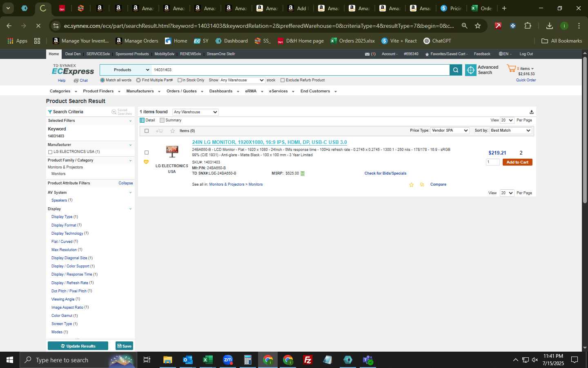The height and width of the screenshot is (368, 588).
Task: Open the eRMA menu
Action: (x=254, y=91)
